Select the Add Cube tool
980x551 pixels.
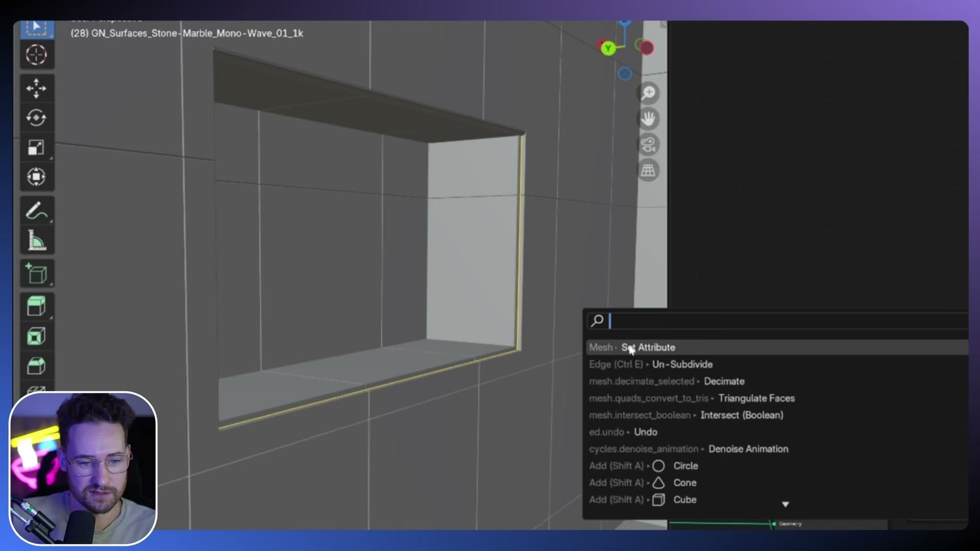point(36,274)
